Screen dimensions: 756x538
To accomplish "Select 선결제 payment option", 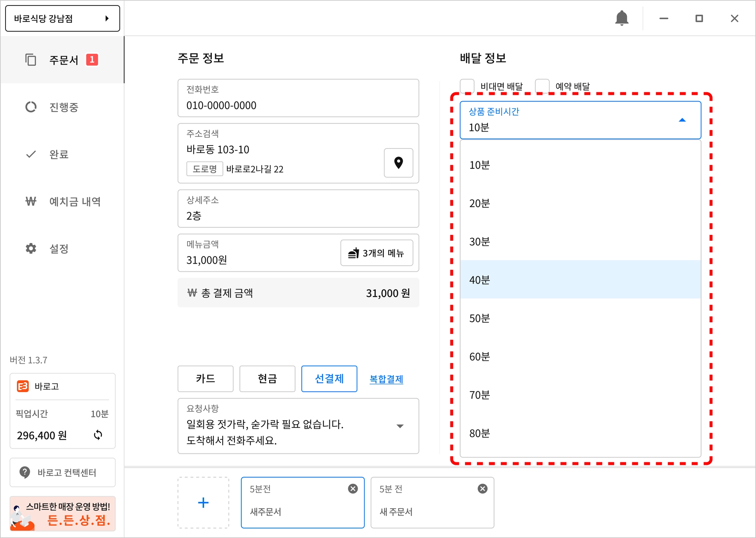I will [x=329, y=378].
